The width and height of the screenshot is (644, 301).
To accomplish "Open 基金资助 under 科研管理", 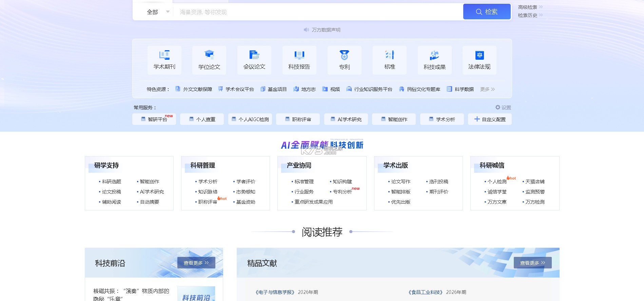I will tap(246, 202).
